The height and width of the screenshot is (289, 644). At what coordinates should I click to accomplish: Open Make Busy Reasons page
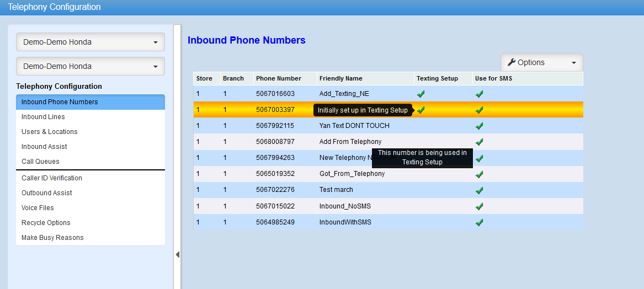tap(52, 238)
